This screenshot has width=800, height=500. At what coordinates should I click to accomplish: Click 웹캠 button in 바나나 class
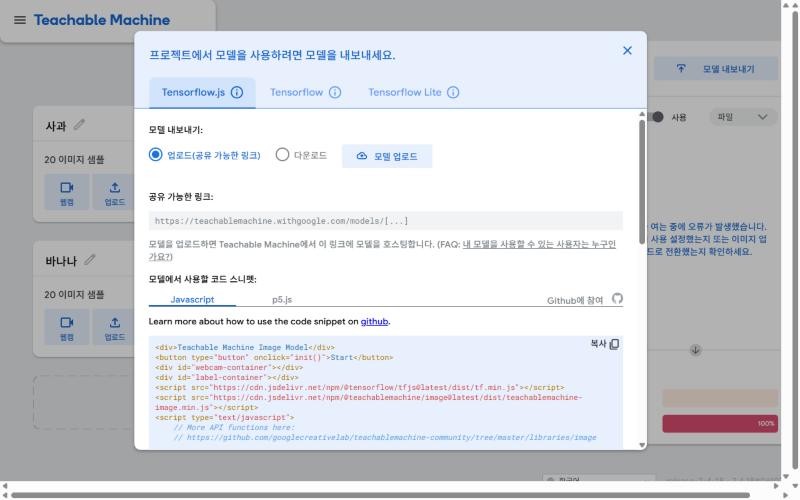pyautogui.click(x=67, y=327)
